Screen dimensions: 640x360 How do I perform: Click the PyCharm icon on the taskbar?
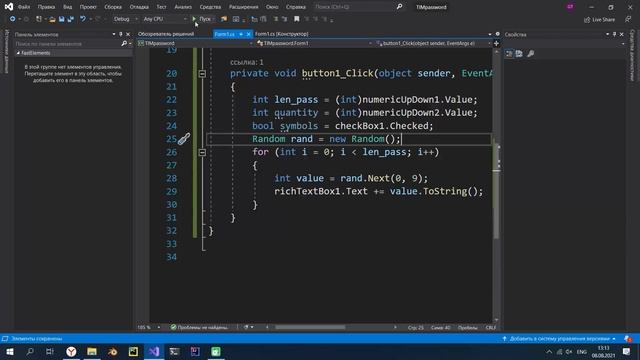pos(133,351)
